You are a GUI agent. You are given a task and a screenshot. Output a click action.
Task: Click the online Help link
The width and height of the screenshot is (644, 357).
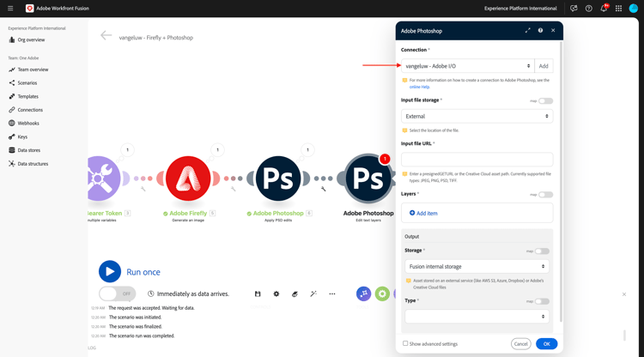(x=419, y=87)
